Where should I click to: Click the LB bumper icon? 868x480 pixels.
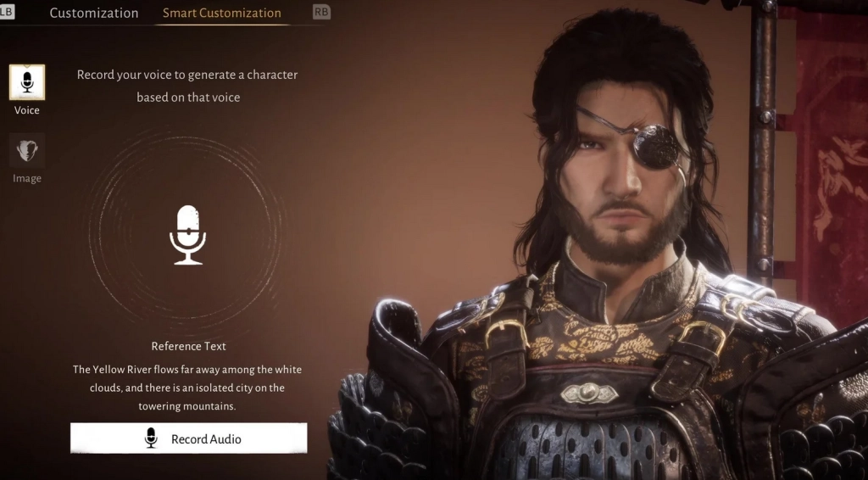click(7, 11)
